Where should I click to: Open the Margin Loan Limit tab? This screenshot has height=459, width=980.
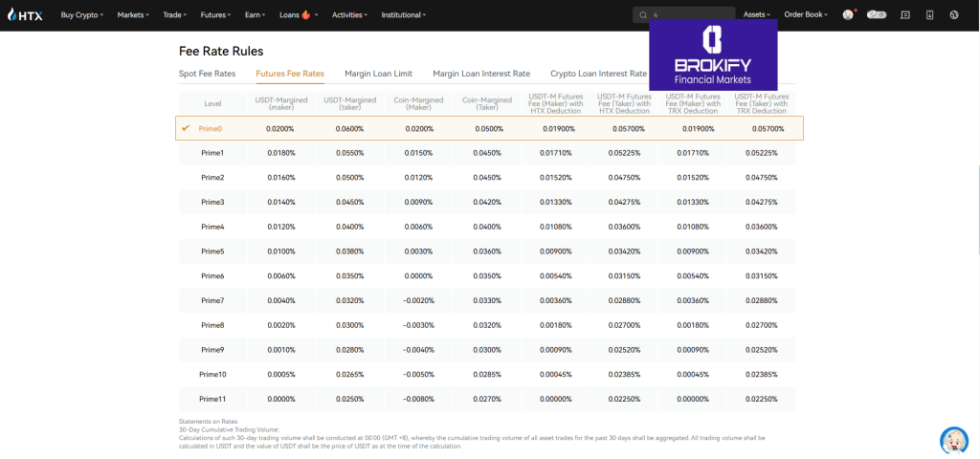click(378, 74)
